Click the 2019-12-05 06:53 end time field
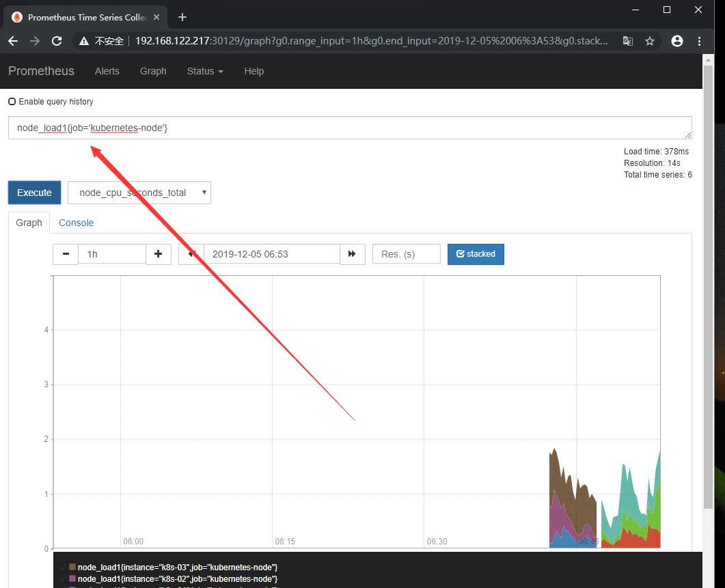 272,254
